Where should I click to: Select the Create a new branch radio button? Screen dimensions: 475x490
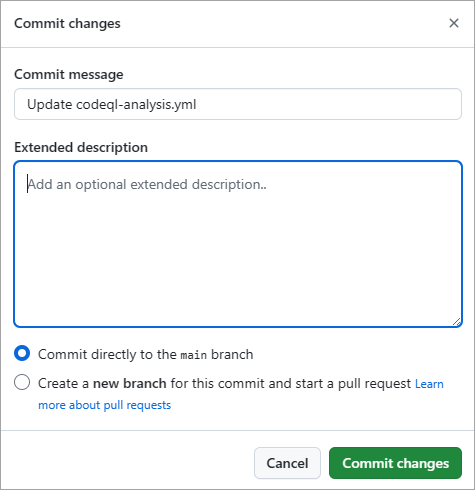point(22,382)
